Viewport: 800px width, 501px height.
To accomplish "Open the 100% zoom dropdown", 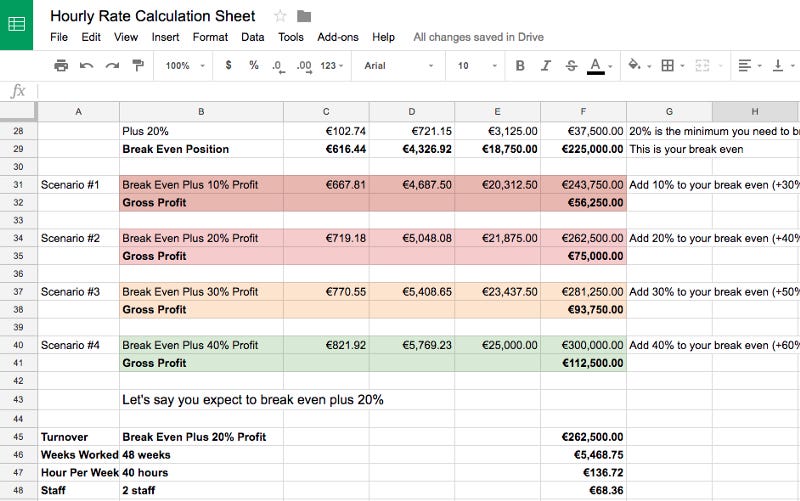I will pyautogui.click(x=185, y=65).
